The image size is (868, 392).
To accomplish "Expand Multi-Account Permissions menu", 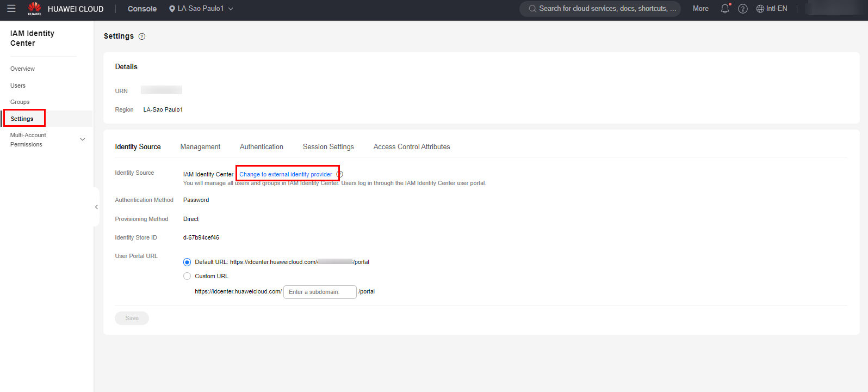I will pyautogui.click(x=83, y=139).
